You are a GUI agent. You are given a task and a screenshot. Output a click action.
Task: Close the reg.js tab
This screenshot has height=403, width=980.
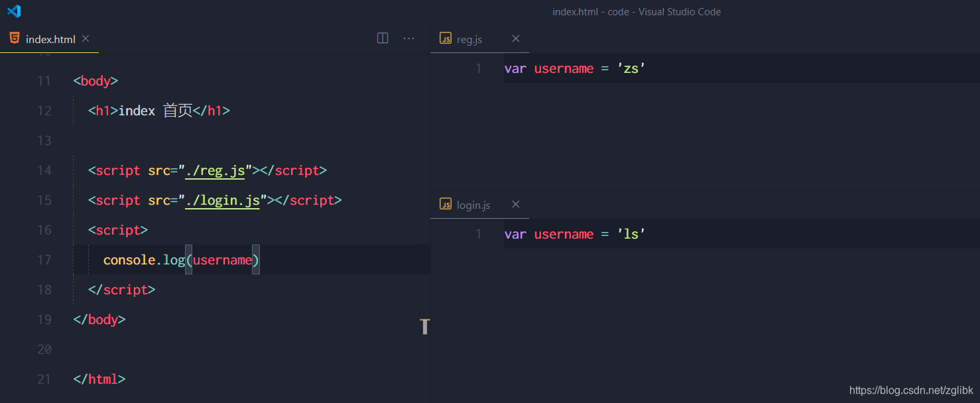pos(516,38)
